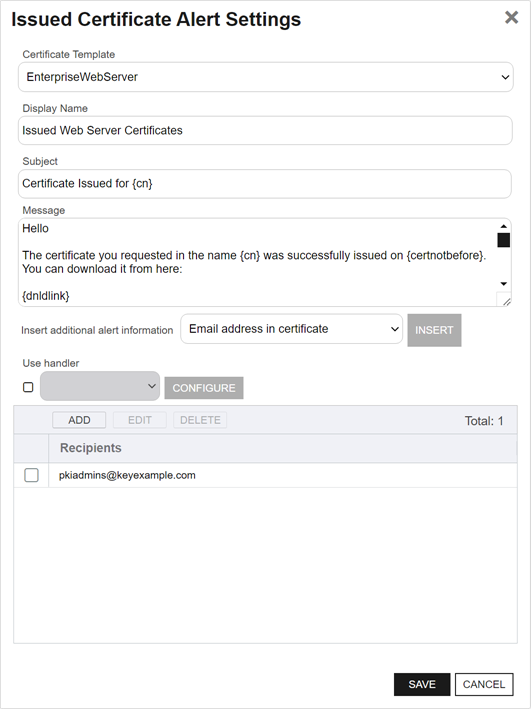Screen dimensions: 531x709
Task: Click the message scrollbar up arrow
Action: click(503, 226)
